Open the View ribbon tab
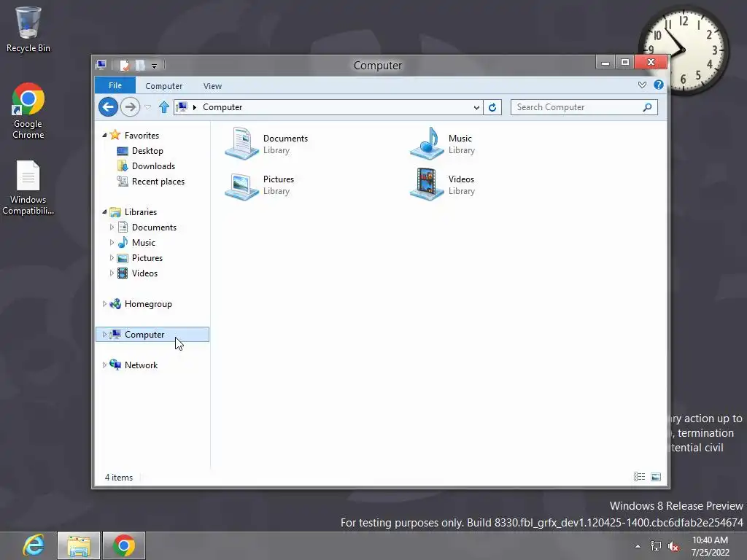747x560 pixels. (x=212, y=86)
